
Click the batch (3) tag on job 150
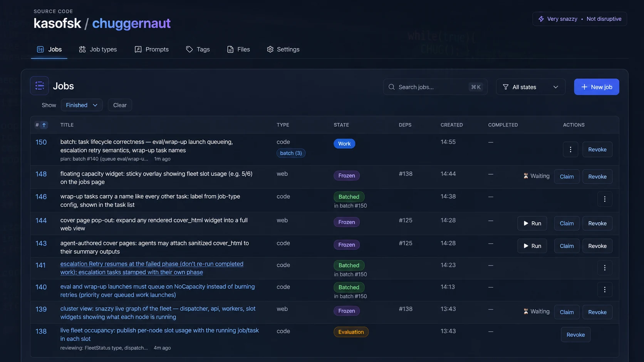pyautogui.click(x=291, y=153)
